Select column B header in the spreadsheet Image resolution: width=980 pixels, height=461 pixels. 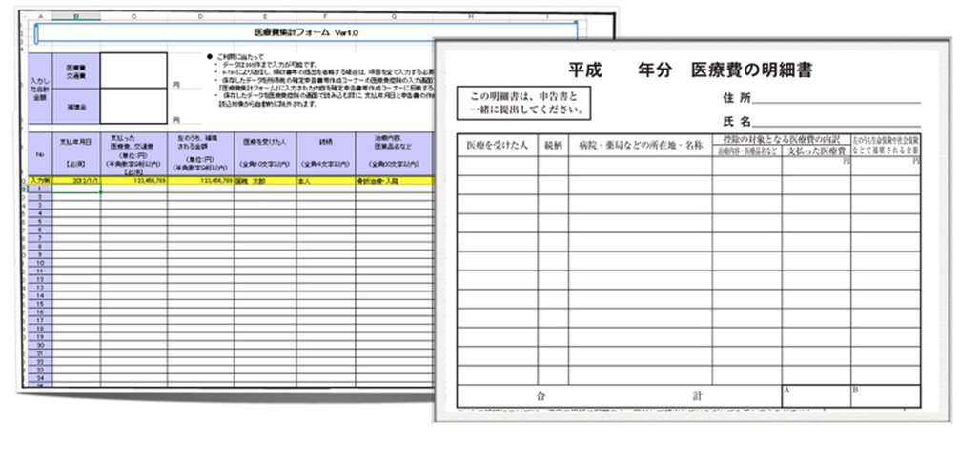tap(76, 17)
